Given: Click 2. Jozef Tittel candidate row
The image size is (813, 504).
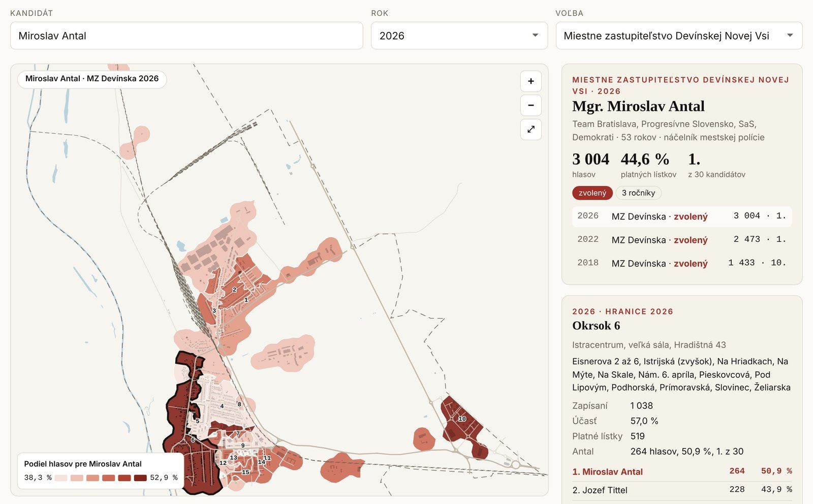Looking at the screenshot, I should tap(682, 490).
